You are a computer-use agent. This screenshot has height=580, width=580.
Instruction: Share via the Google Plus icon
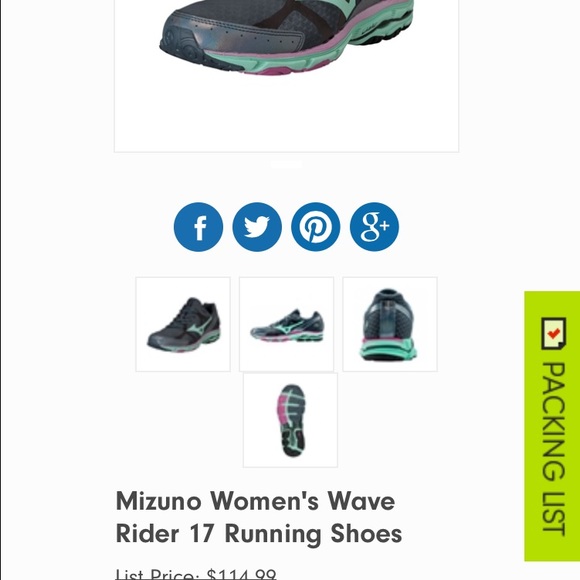coord(374,227)
